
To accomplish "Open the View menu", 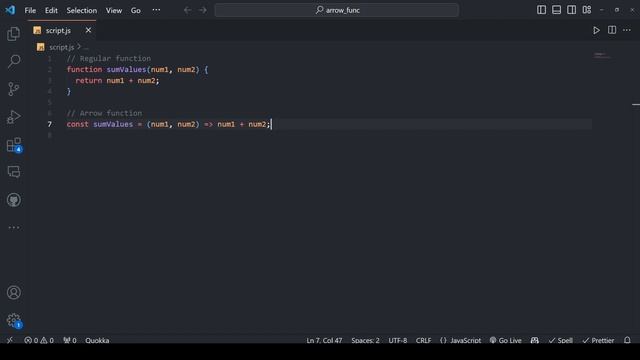I will [114, 10].
